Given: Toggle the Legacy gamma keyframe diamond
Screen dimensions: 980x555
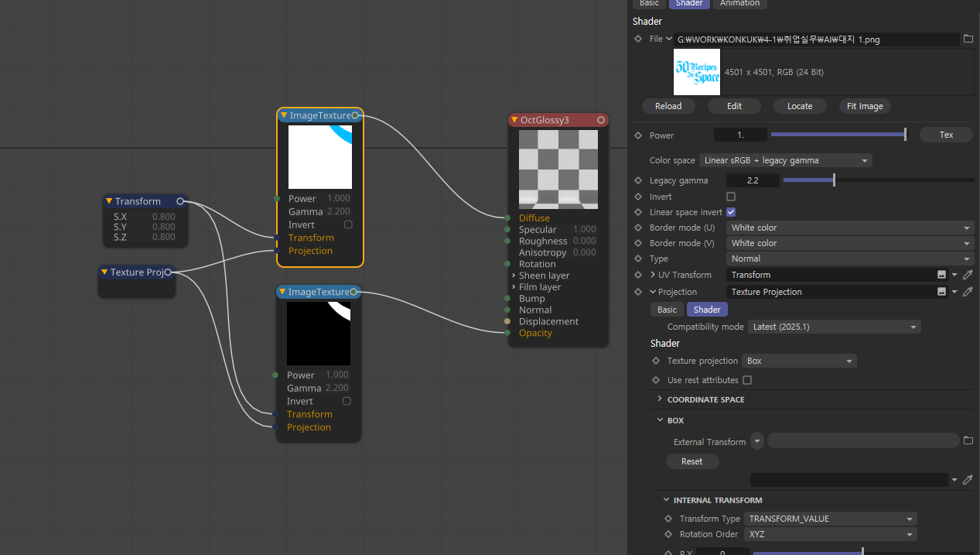Looking at the screenshot, I should [638, 180].
